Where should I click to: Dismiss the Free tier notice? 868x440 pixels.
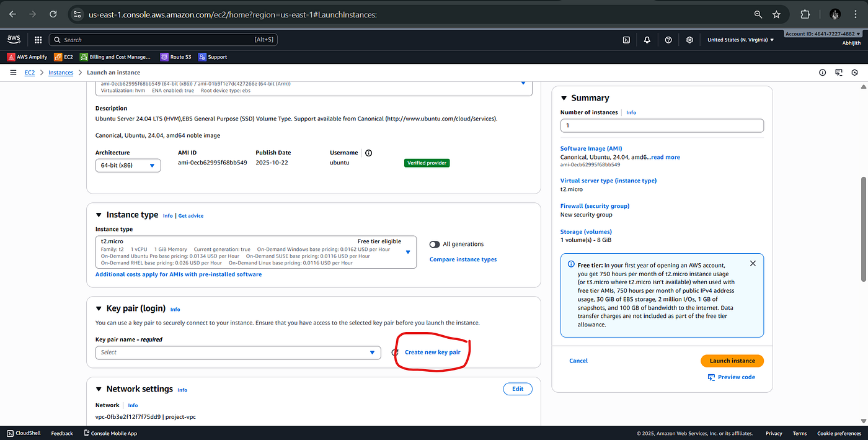[x=753, y=263]
